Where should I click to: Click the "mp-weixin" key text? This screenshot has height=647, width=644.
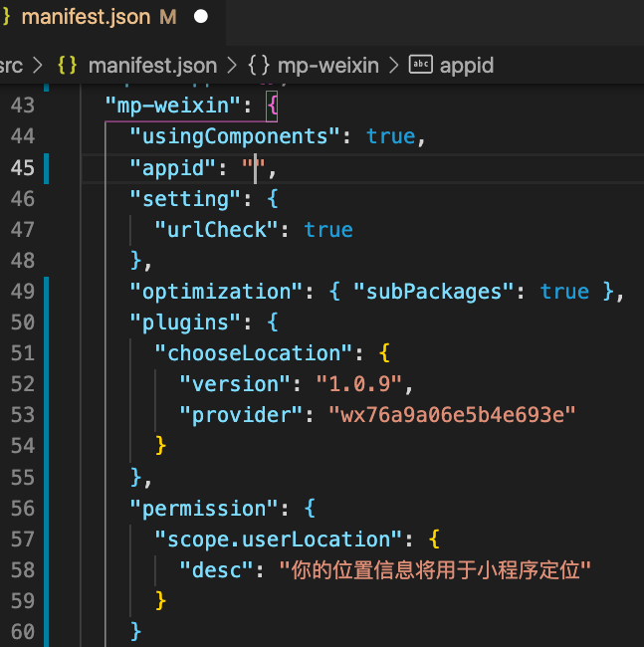[x=172, y=106]
